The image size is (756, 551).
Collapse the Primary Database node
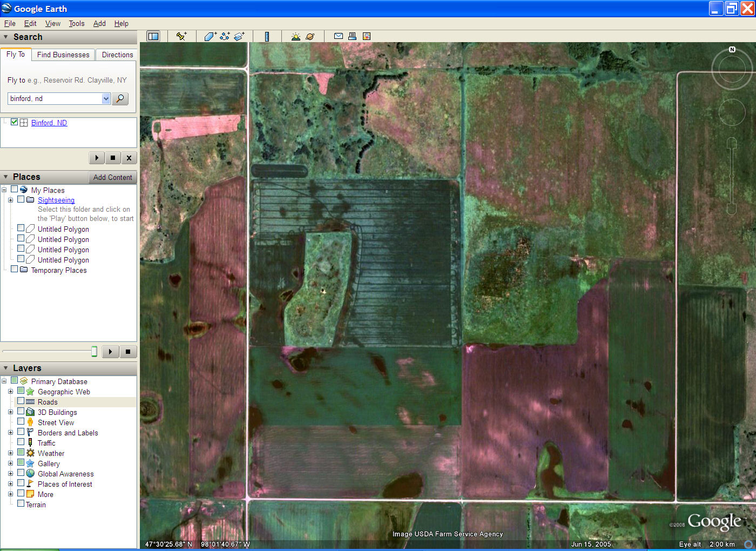click(x=4, y=381)
